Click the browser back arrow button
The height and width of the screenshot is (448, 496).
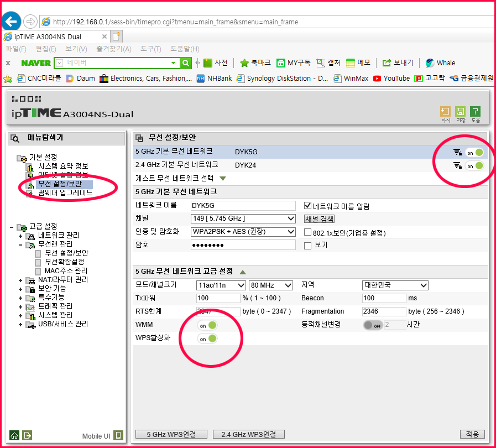pos(12,22)
